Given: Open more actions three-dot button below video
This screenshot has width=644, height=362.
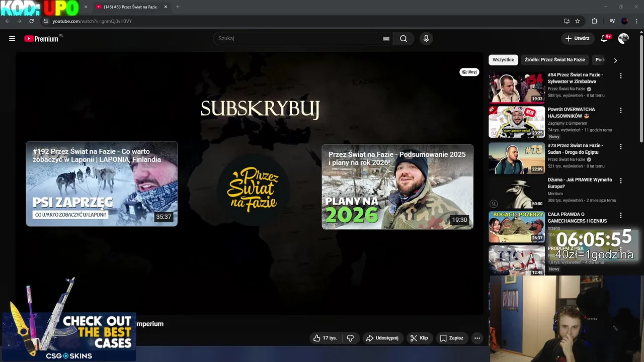Looking at the screenshot, I should tap(477, 338).
